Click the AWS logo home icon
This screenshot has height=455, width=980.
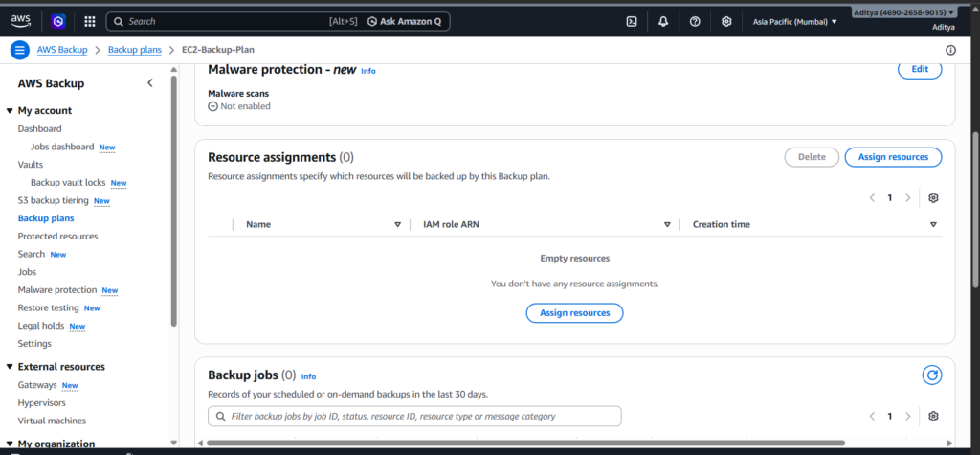point(21,21)
